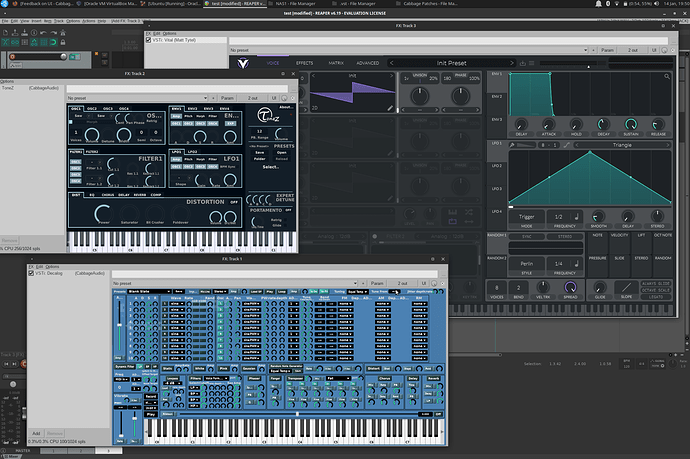Screen dimensions: 690x459
Task: Click the Redo icon in REAPER toolbar
Action: [53, 33]
